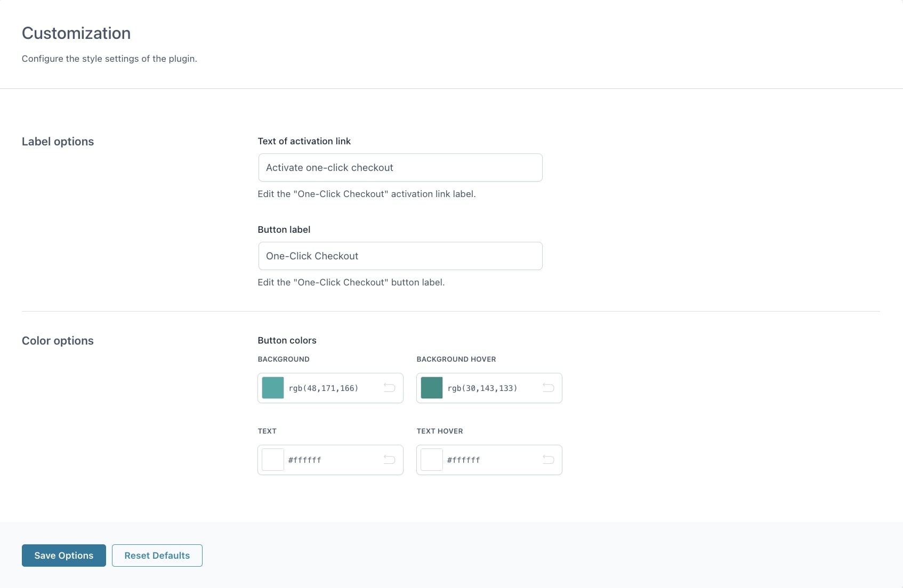The image size is (903, 588).
Task: Select the 'Label options' section heading
Action: tap(58, 142)
